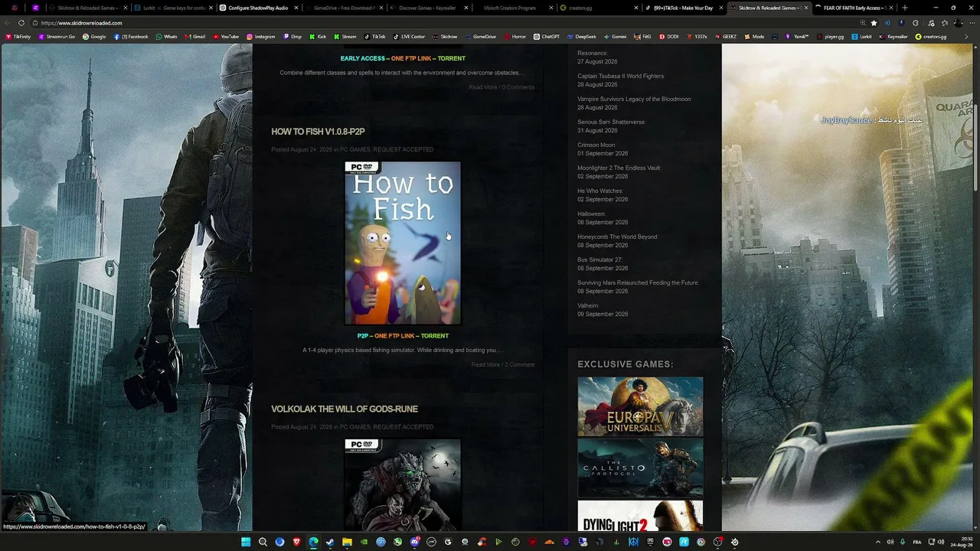Open the Whats bookmark
This screenshot has height=551, width=980.
click(166, 37)
